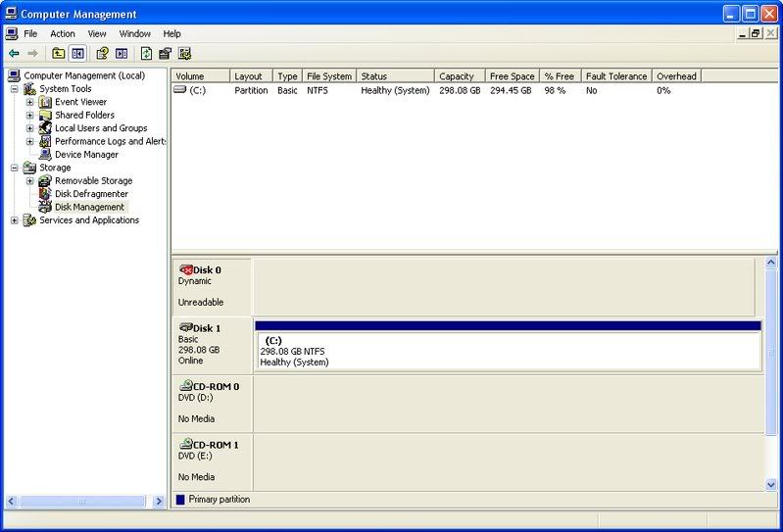Click the Back arrow toolbar icon
This screenshot has width=783, height=532.
tap(14, 54)
